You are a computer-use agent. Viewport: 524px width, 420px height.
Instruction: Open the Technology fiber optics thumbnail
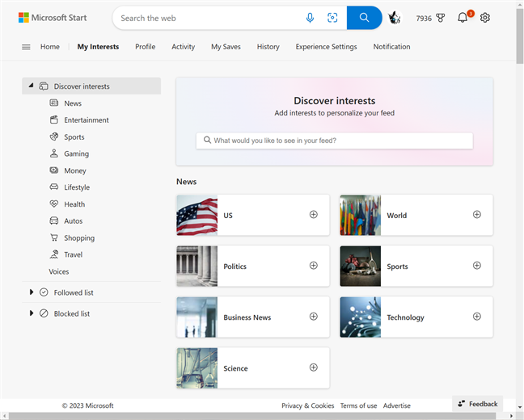(x=361, y=317)
